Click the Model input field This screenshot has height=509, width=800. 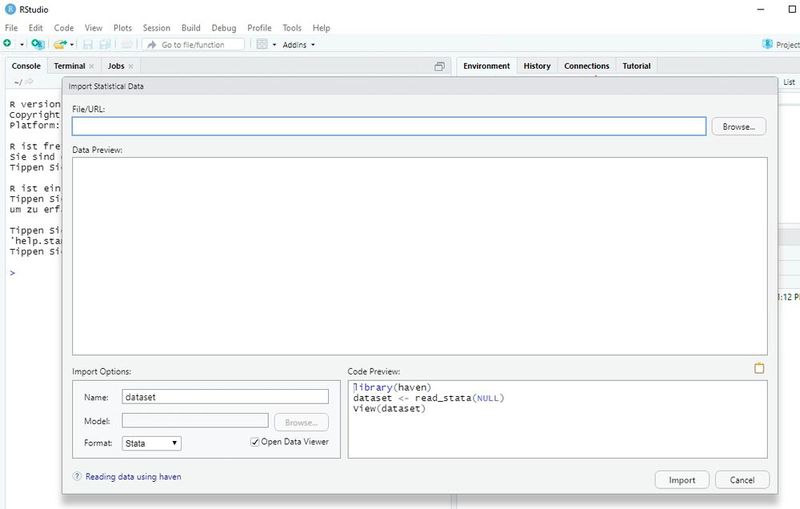[195, 421]
